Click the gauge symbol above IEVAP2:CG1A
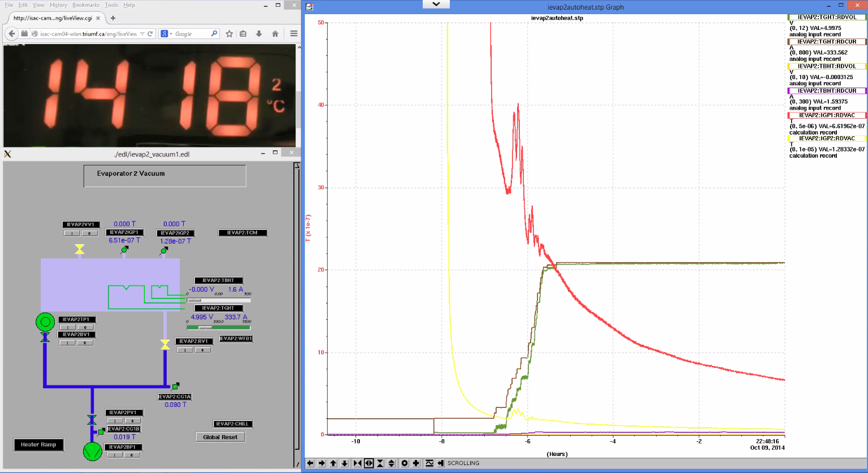This screenshot has width=868, height=473. [x=175, y=387]
